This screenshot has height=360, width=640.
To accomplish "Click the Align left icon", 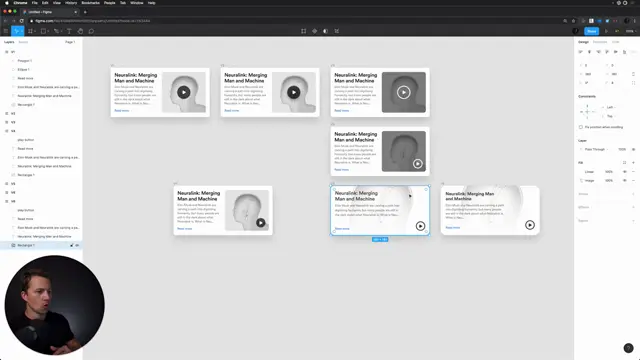I will point(580,52).
